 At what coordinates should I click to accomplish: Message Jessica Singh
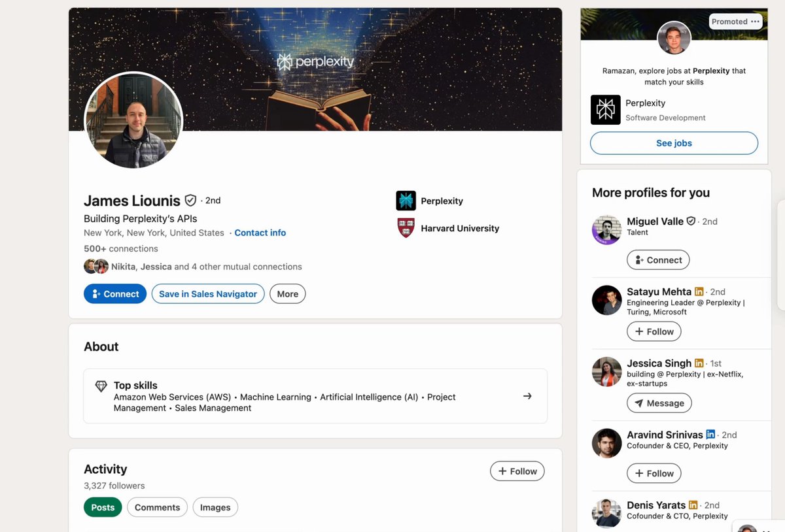(659, 403)
